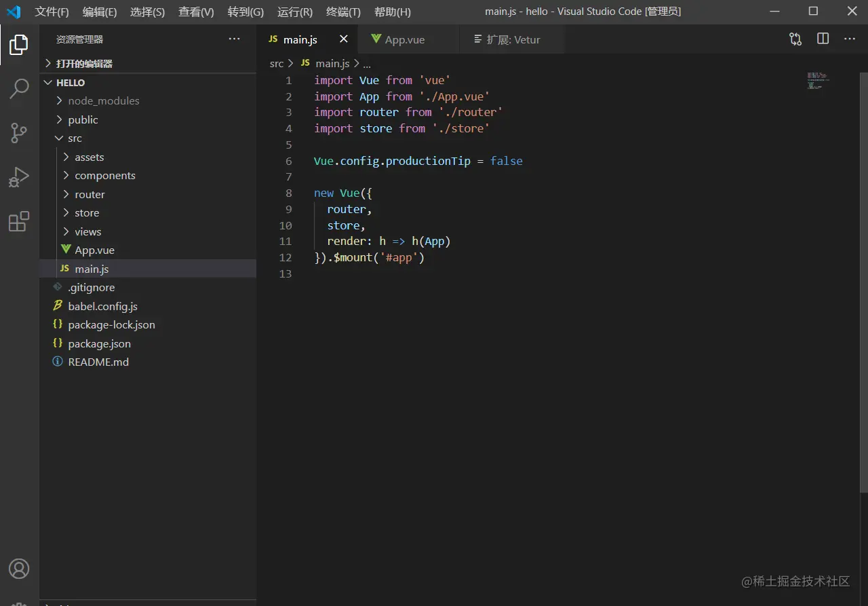
Task: Open the 选择(S) menu
Action: pos(147,12)
